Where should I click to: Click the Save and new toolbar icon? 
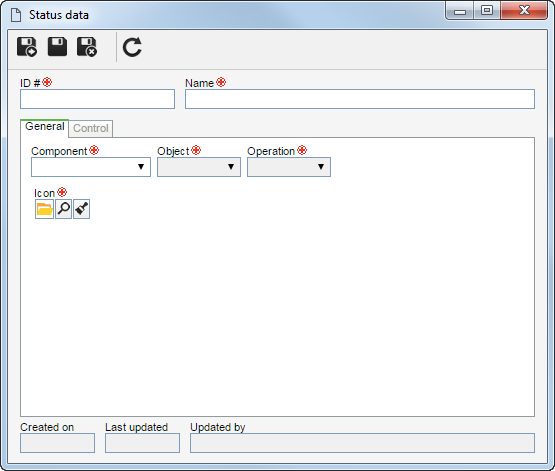point(27,47)
